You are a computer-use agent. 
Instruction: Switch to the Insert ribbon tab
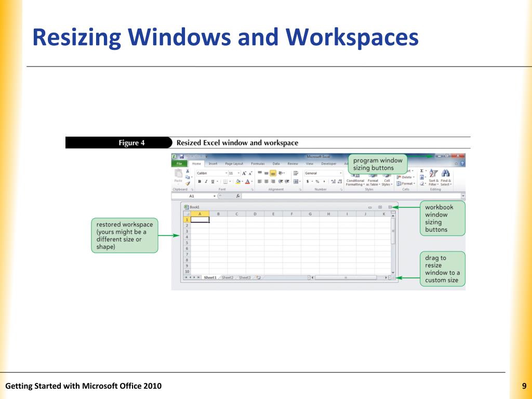(212, 164)
